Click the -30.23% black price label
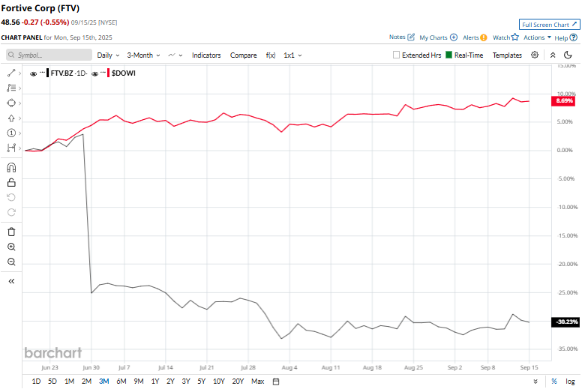The width and height of the screenshot is (582, 392). tap(565, 322)
